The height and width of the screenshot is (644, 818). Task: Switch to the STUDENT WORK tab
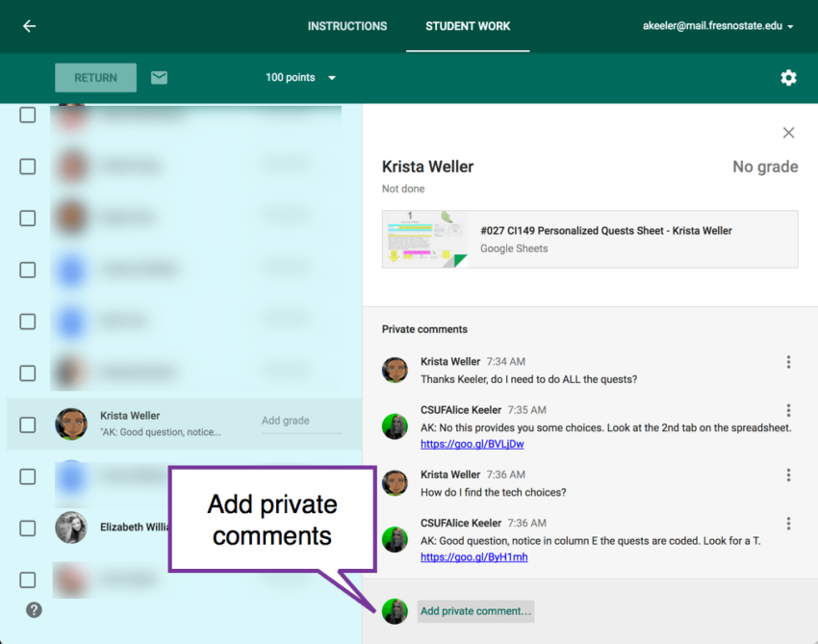(x=468, y=26)
